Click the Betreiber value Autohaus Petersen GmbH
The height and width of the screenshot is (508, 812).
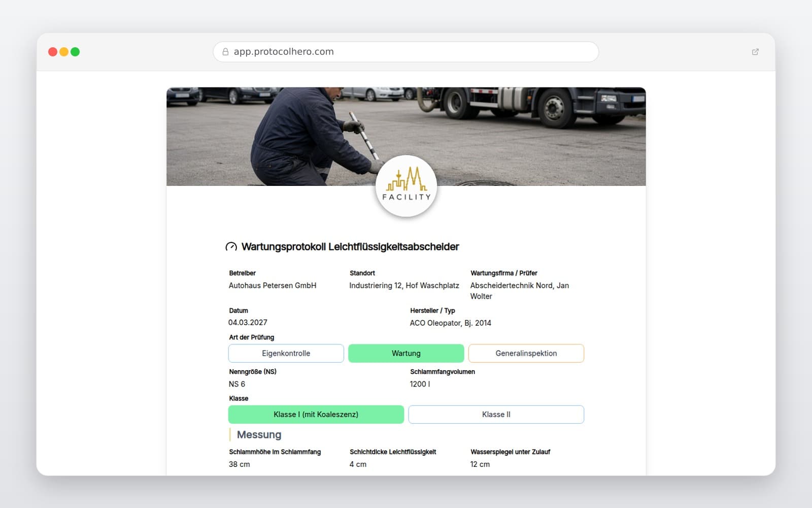coord(273,285)
